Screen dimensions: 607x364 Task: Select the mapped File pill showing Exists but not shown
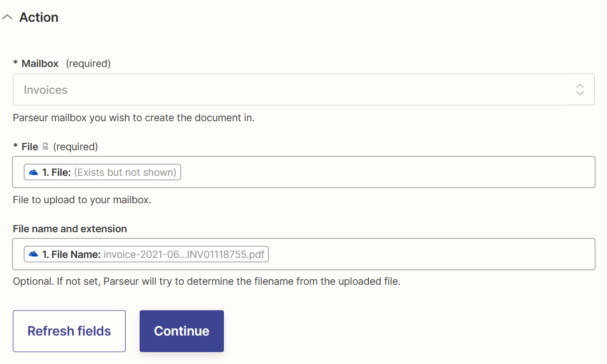pyautogui.click(x=102, y=172)
